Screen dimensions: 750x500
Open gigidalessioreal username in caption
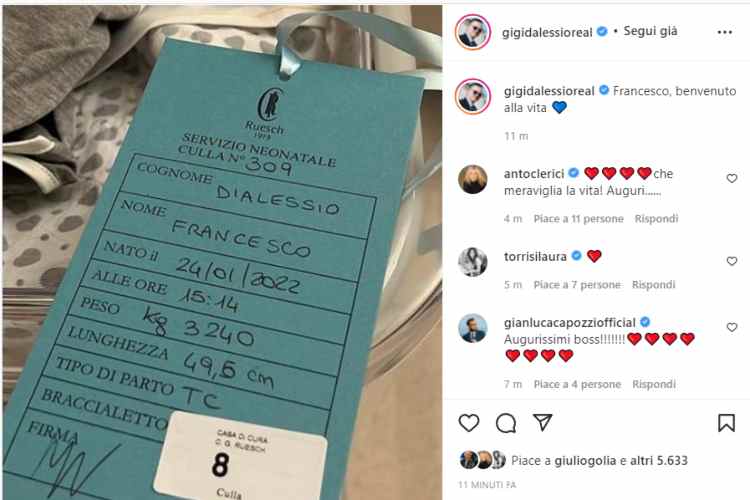coord(549,91)
